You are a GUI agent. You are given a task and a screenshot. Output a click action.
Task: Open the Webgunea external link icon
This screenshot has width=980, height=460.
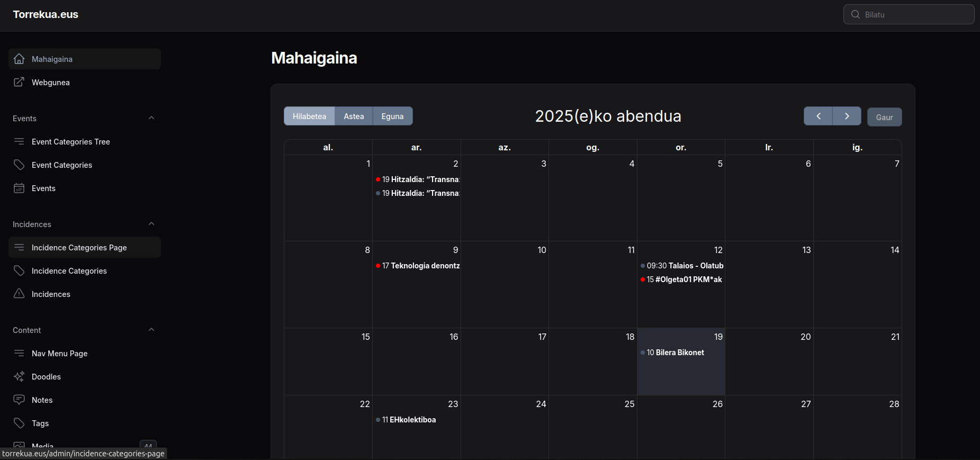pyautogui.click(x=19, y=82)
